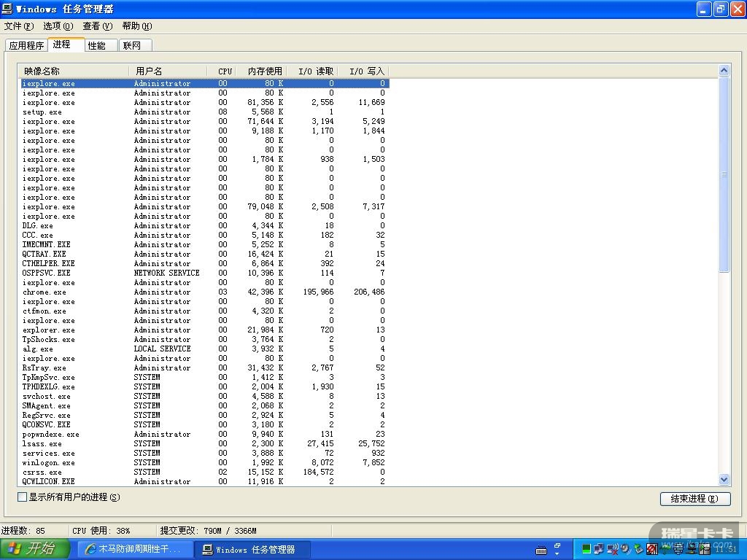747x560 pixels.
Task: Switch to 木马防御 Internet Explorer taskbar window
Action: pos(135,549)
